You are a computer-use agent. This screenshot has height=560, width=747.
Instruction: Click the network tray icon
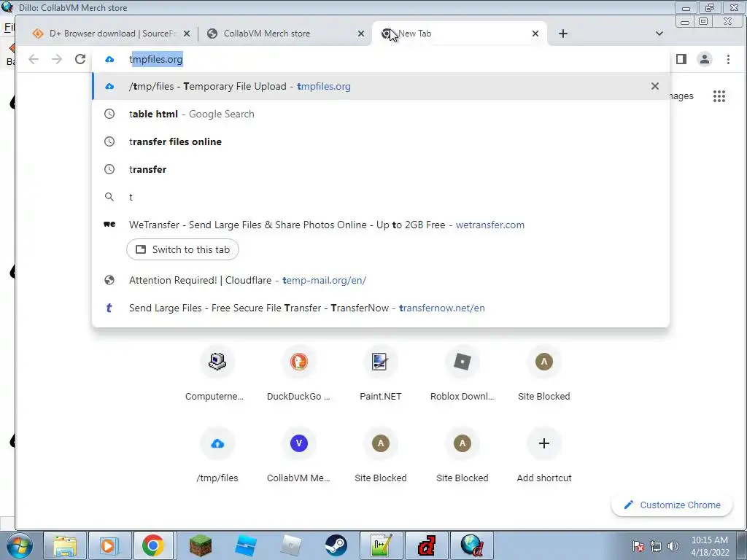(656, 546)
